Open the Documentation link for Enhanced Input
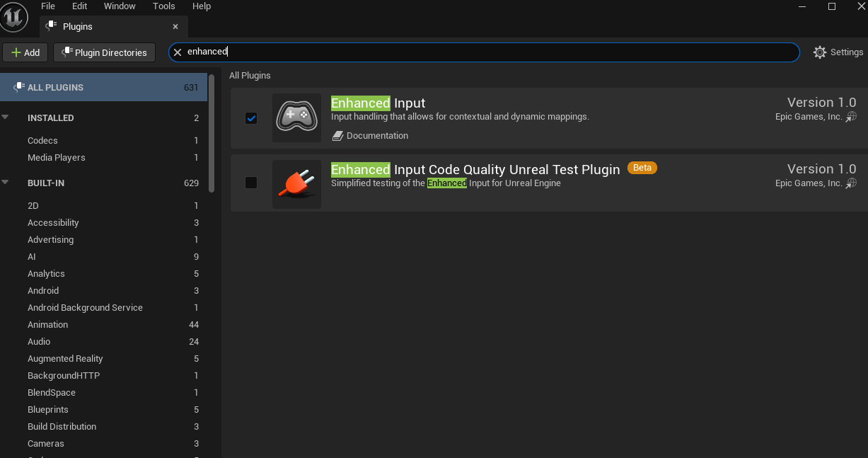 (x=377, y=136)
